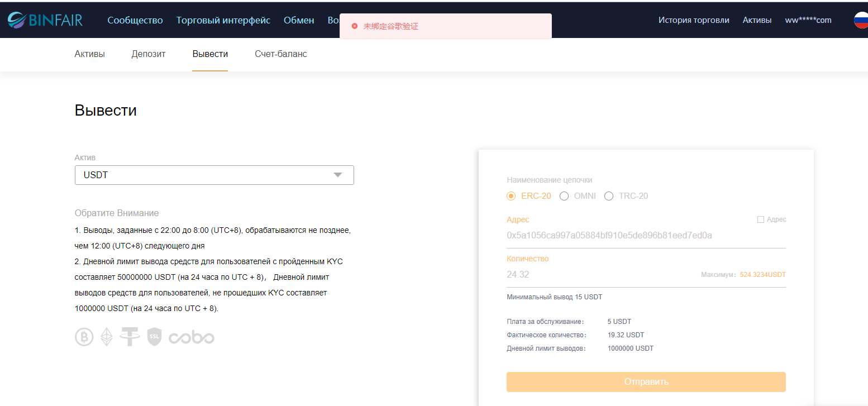Select the OMNI chain option
868x406 pixels.
click(x=564, y=196)
